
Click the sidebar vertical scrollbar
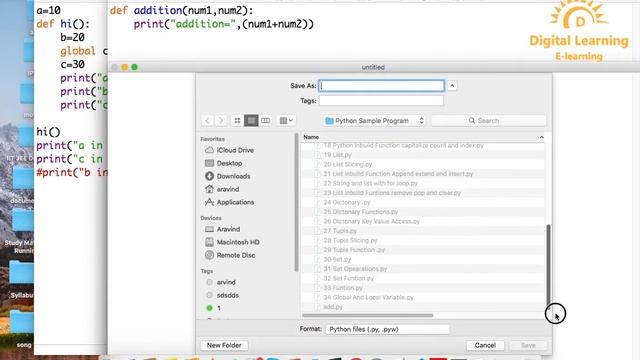296,202
